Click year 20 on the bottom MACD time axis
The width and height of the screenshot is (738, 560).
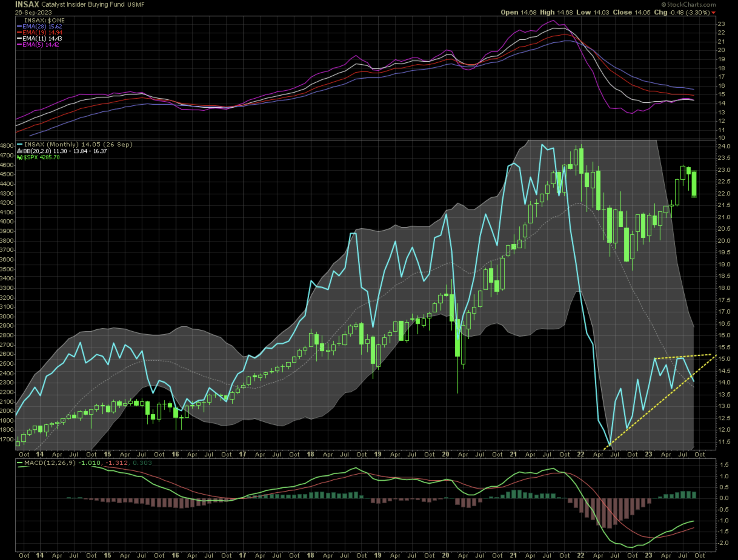tap(445, 555)
